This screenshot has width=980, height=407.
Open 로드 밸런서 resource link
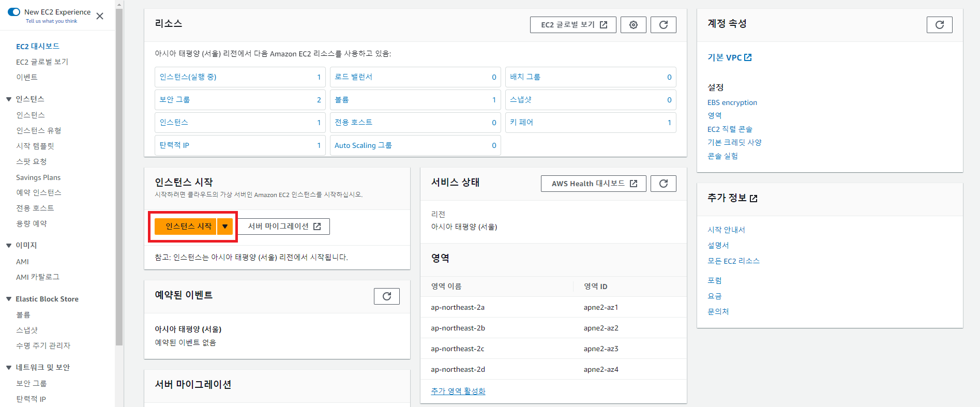(353, 77)
